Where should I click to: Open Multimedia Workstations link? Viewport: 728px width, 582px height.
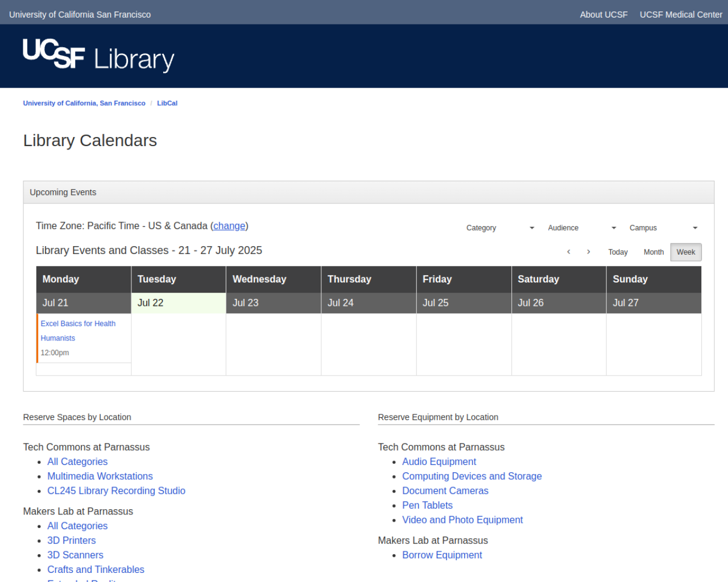coord(100,476)
